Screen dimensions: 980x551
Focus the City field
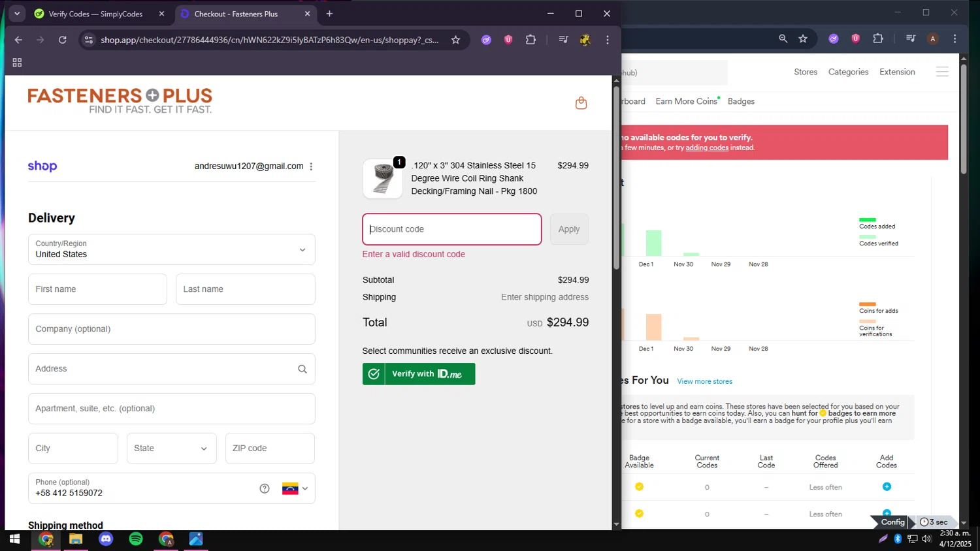[x=73, y=449]
